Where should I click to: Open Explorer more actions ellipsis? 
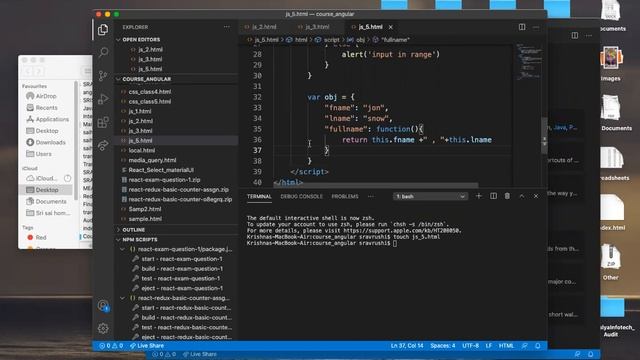[x=227, y=27]
